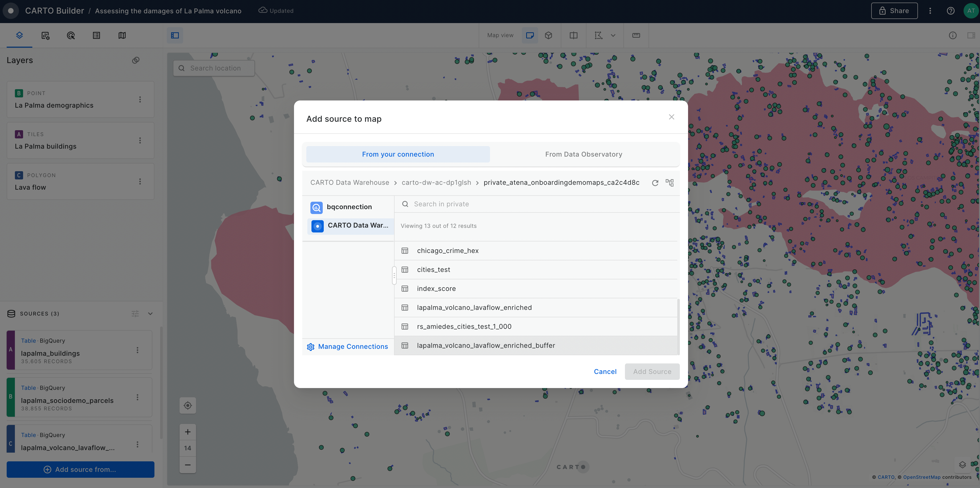Select the La Palma buildings layer
The width and height of the screenshot is (980, 488).
pyautogui.click(x=80, y=140)
